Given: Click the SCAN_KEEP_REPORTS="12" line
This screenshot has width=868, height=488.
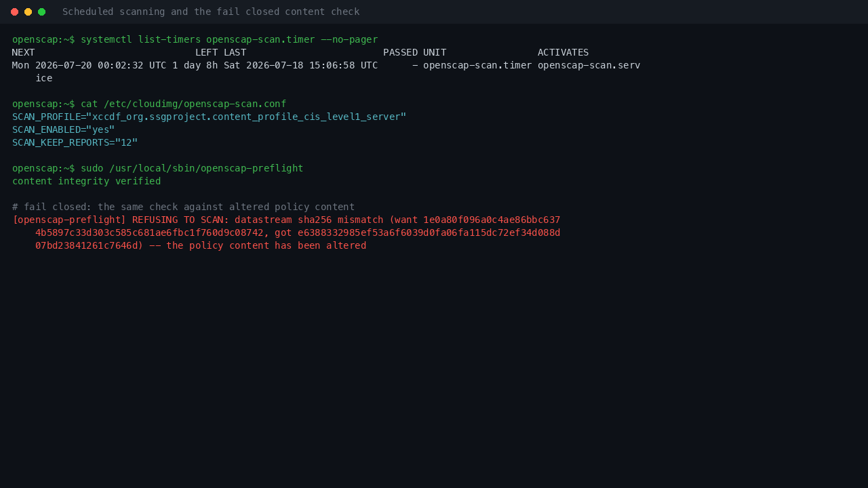Looking at the screenshot, I should 75,142.
